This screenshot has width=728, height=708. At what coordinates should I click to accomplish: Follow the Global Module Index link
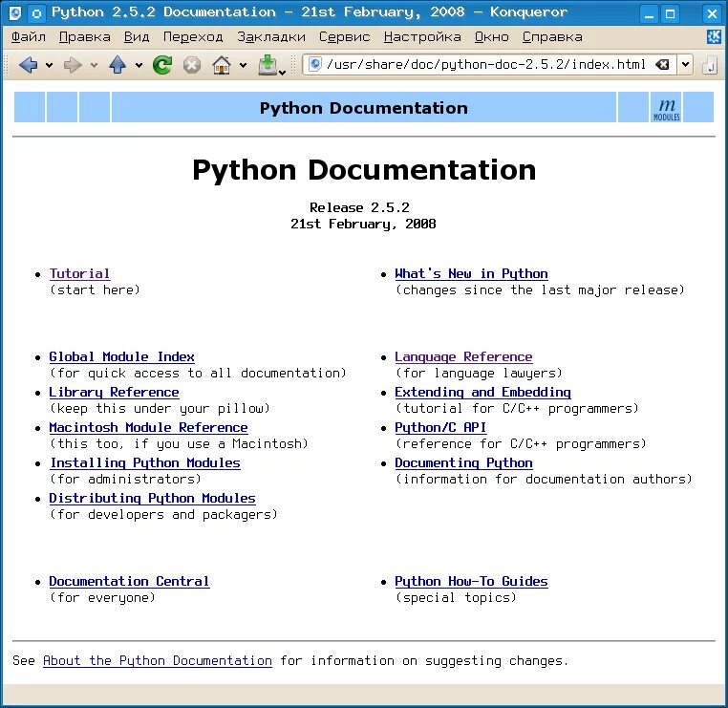click(x=121, y=357)
